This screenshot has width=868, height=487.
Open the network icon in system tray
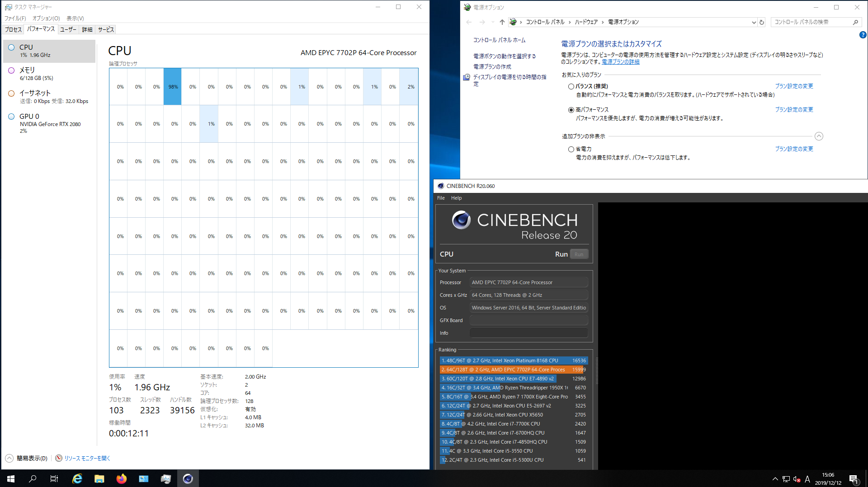pyautogui.click(x=786, y=479)
